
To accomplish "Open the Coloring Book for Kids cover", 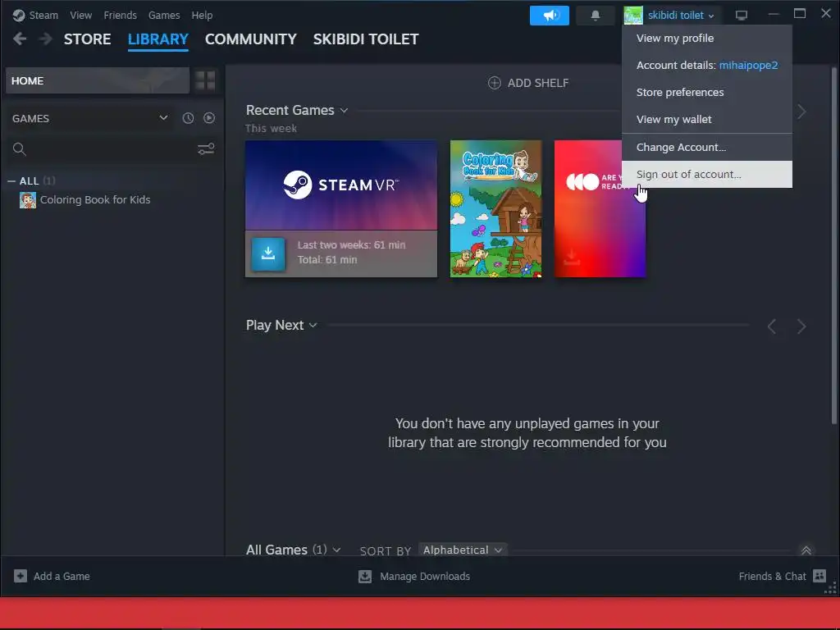I will point(495,209).
